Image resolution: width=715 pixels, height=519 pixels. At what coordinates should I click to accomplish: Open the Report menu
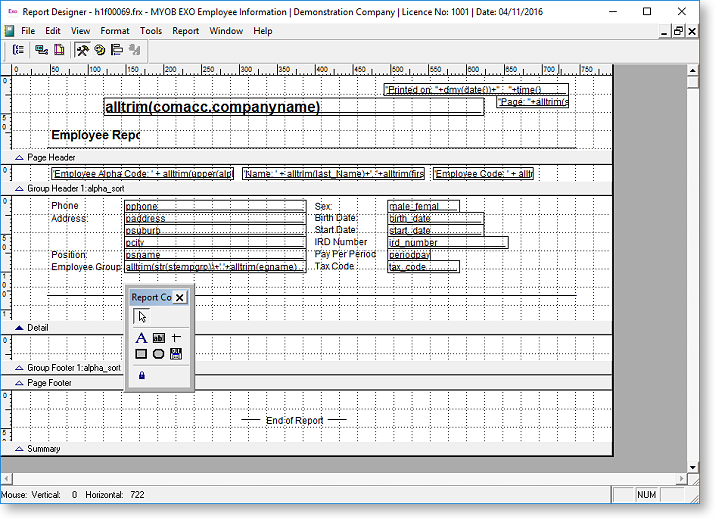(x=185, y=31)
